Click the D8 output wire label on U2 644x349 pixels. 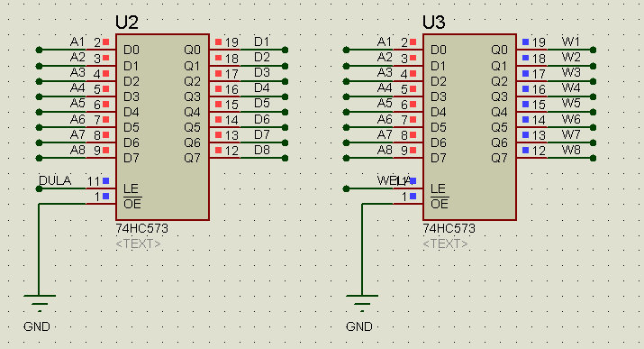[x=262, y=150]
